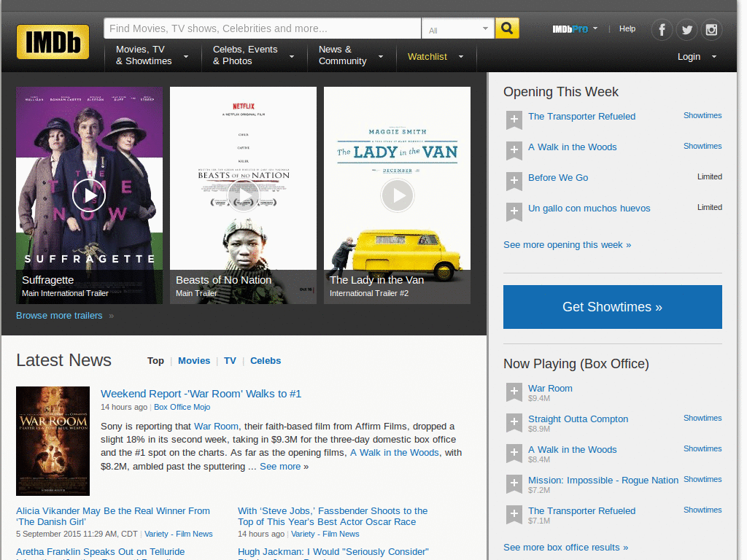This screenshot has height=560, width=747.
Task: Add War Room to watchlist via plus ribbon
Action: click(x=514, y=392)
